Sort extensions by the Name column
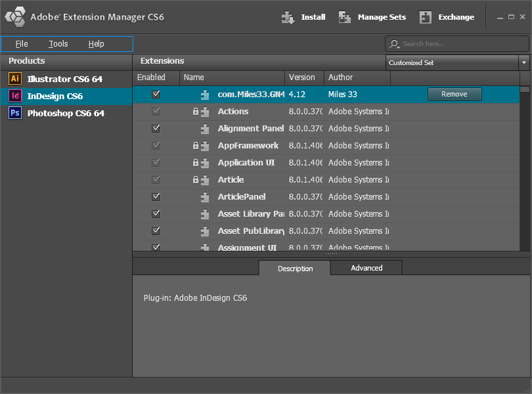Viewport: 532px width, 394px height. click(x=232, y=77)
